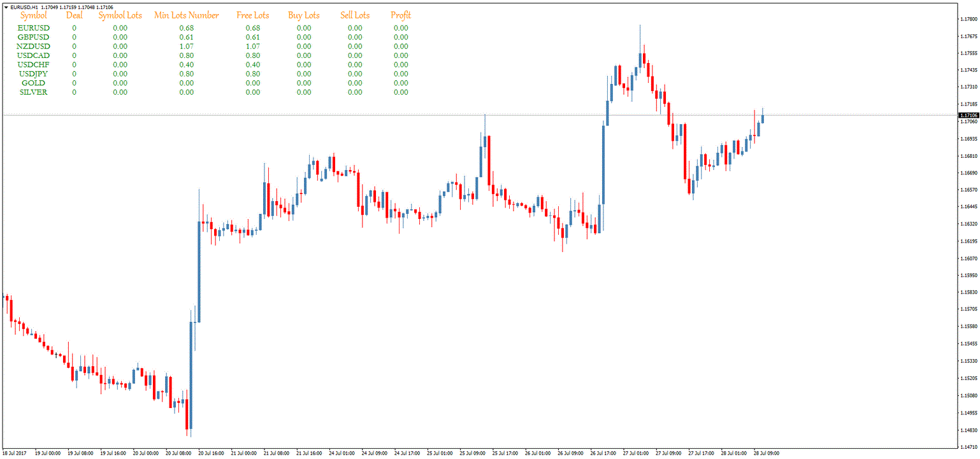Pick the USDCAD symbol entry
The image size is (980, 459).
coord(34,55)
